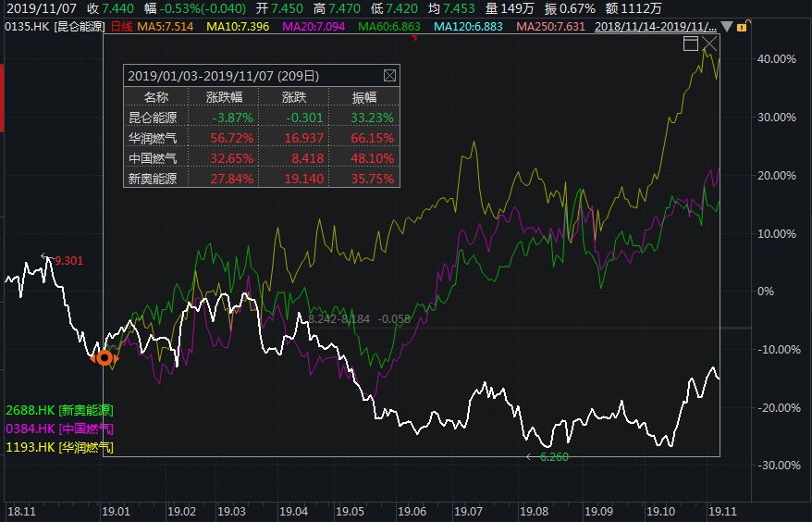Select 0384.HK 中国燃气 in the overlay legend

click(60, 429)
